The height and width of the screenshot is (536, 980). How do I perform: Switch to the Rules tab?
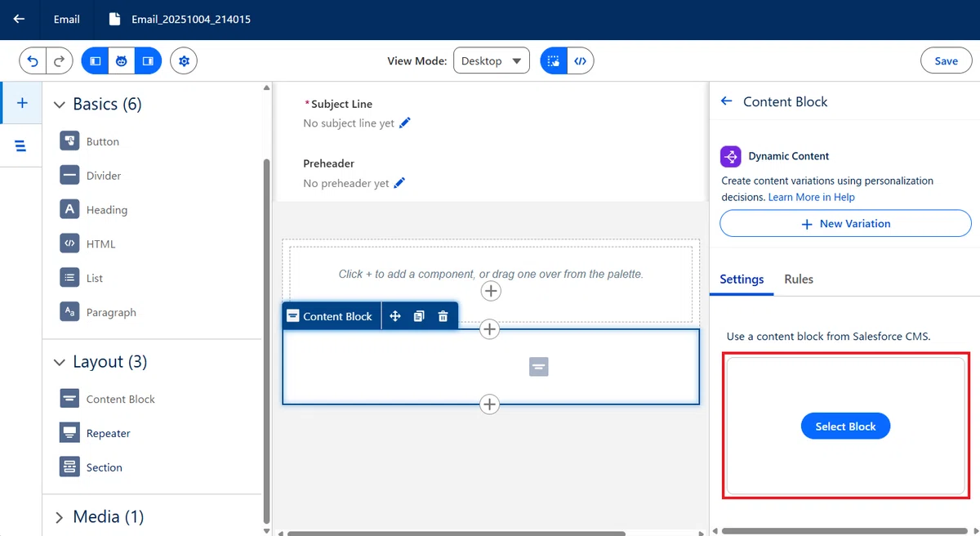[x=799, y=279]
